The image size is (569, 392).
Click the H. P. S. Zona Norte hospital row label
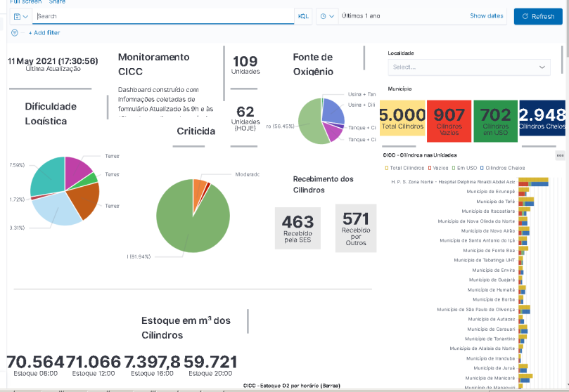[453, 182]
